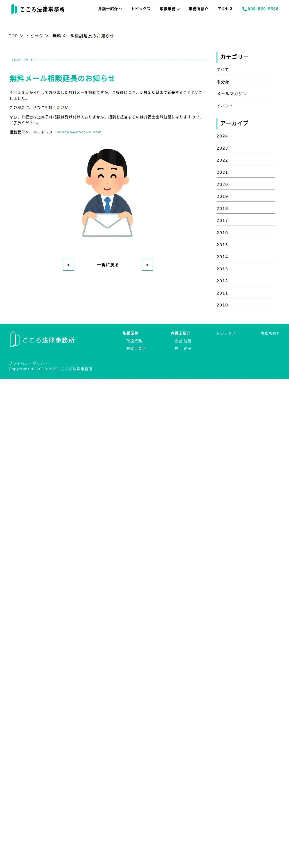Go to TOP in breadcrumb

pos(13,36)
